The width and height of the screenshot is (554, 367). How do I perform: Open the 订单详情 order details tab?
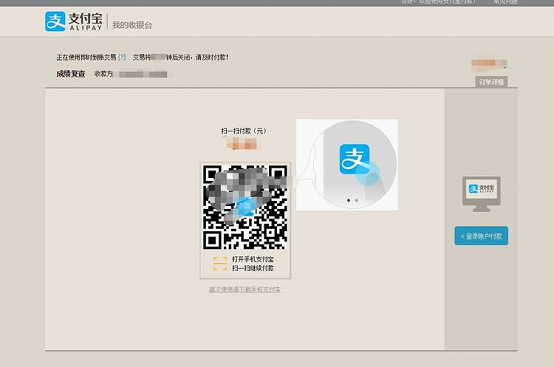point(491,82)
